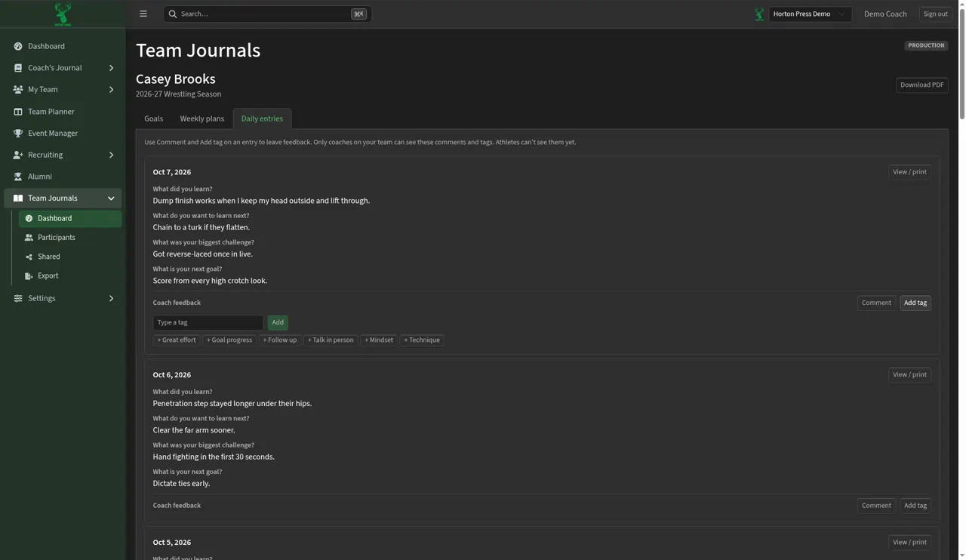Expand My Team submenu chevron
The height and width of the screenshot is (560, 966).
tap(111, 90)
